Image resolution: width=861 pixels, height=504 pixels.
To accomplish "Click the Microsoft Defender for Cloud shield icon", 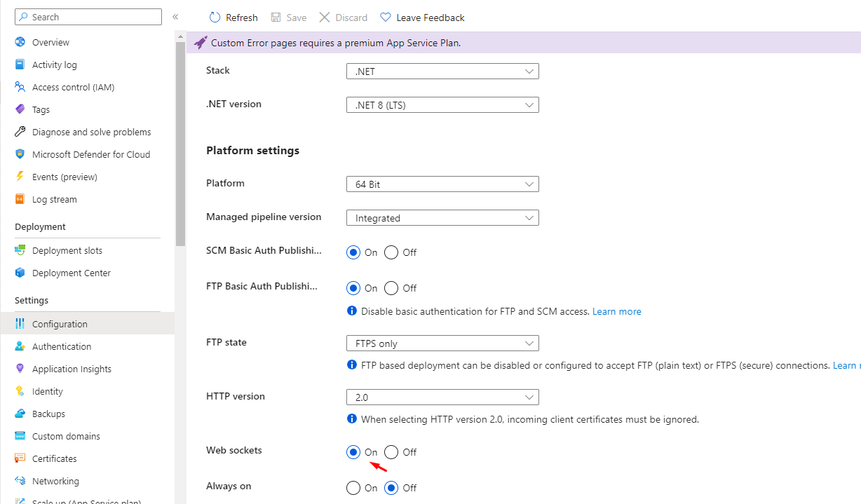I will click(x=20, y=154).
